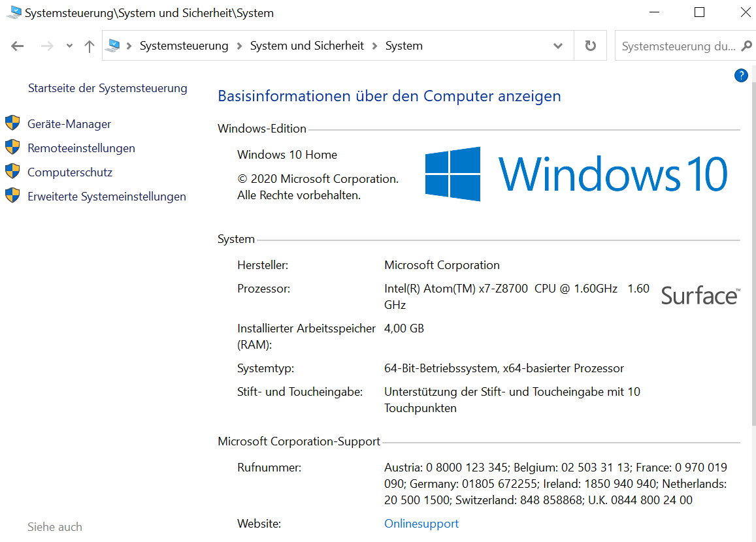The image size is (756, 542).
Task: Close the System window
Action: [746, 12]
